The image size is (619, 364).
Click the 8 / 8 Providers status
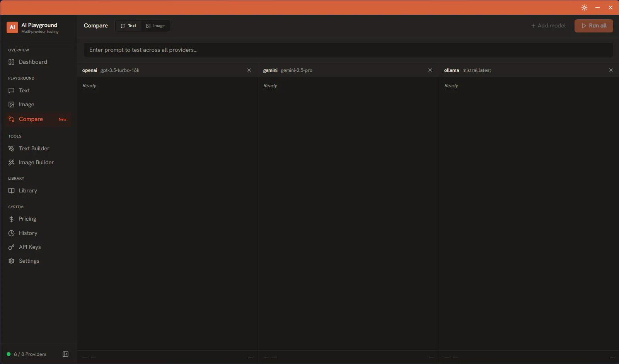pyautogui.click(x=27, y=354)
